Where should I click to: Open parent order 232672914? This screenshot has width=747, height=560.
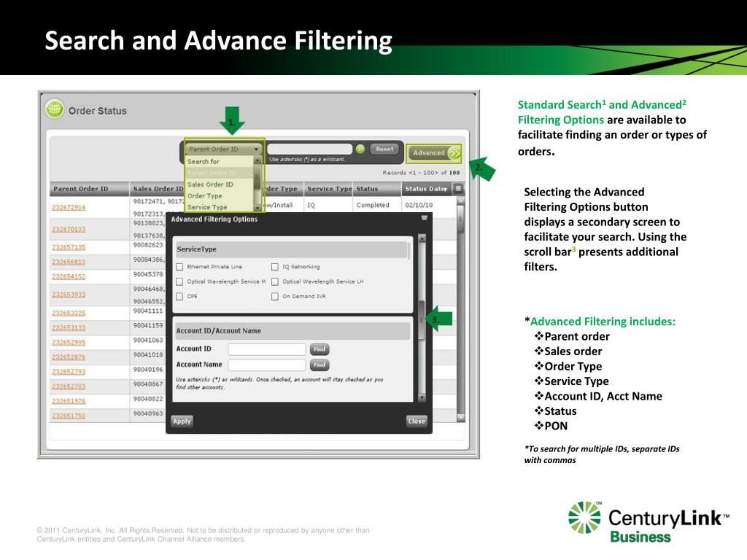(x=69, y=207)
